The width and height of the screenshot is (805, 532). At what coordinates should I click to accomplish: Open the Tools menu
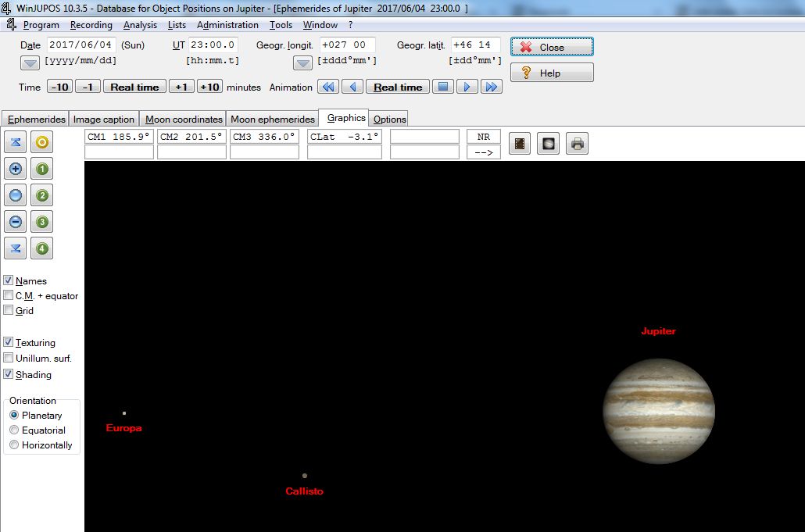click(281, 25)
